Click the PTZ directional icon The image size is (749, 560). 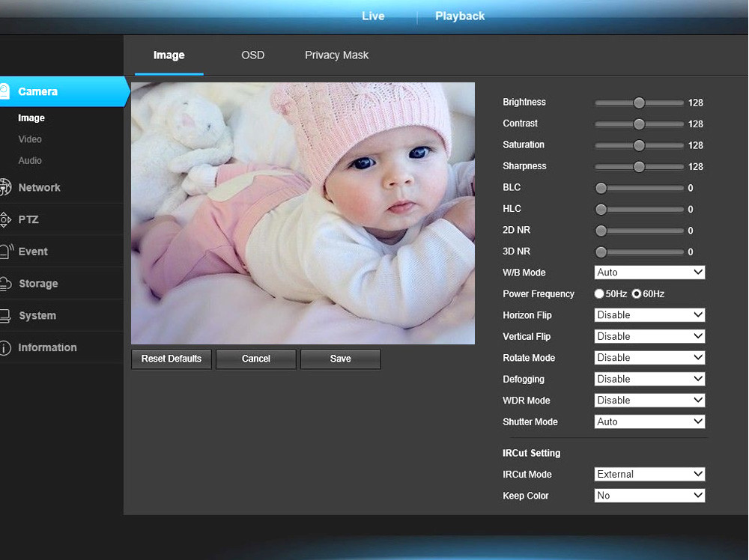coord(4,219)
